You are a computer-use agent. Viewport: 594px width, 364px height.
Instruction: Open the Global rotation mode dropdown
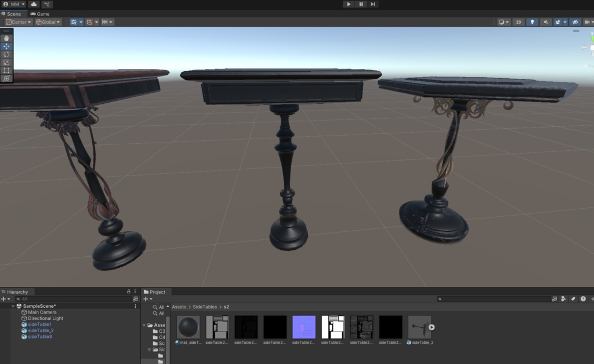pyautogui.click(x=48, y=22)
